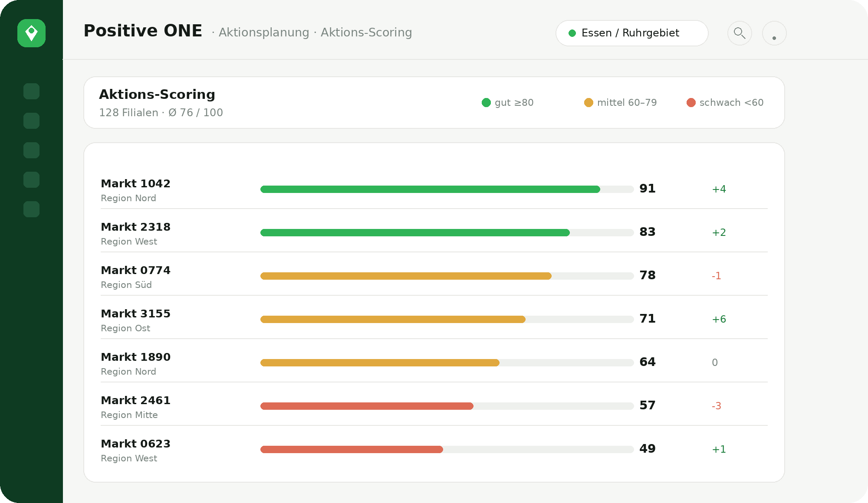868x503 pixels.
Task: Click the +4 change for Markt 1042
Action: coord(719,189)
